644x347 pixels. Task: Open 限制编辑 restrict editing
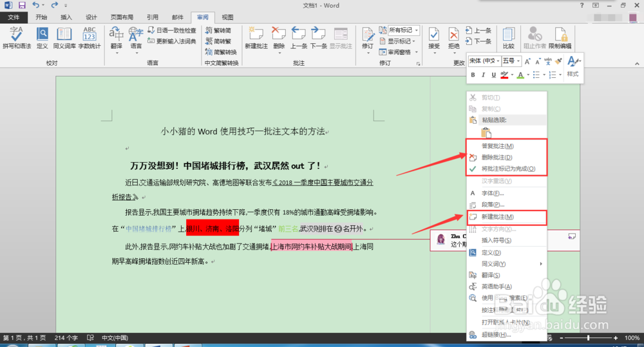tap(560, 38)
